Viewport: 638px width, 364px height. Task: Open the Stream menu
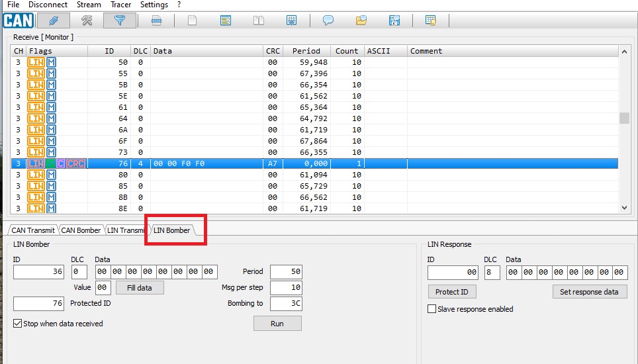[x=89, y=5]
